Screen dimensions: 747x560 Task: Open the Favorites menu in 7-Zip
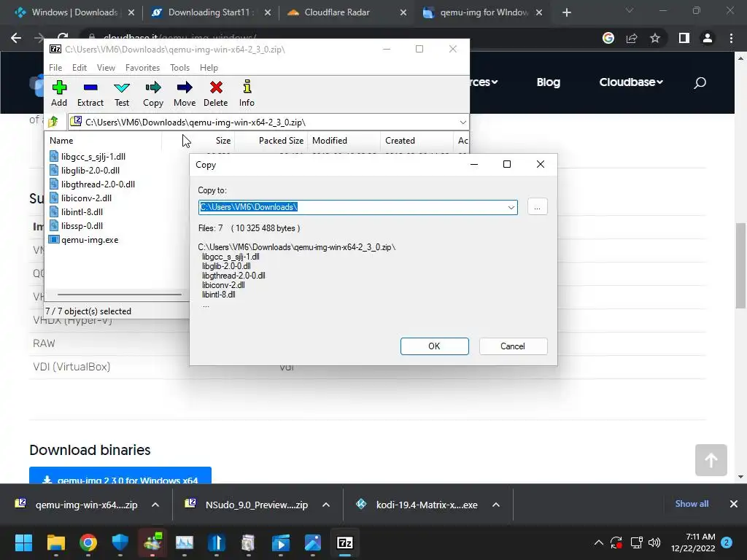(142, 68)
